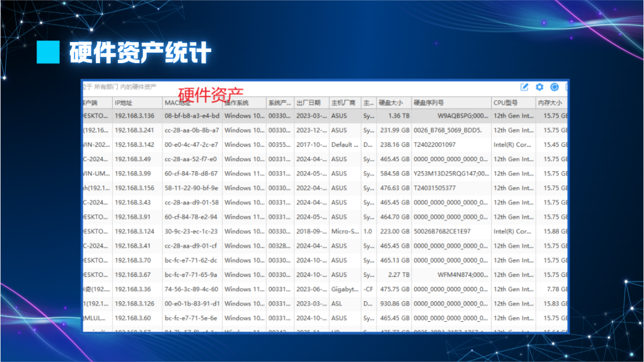644x362 pixels.
Task: Click MAC address cc-28-aa-d9-01-58
Action: 191,203
